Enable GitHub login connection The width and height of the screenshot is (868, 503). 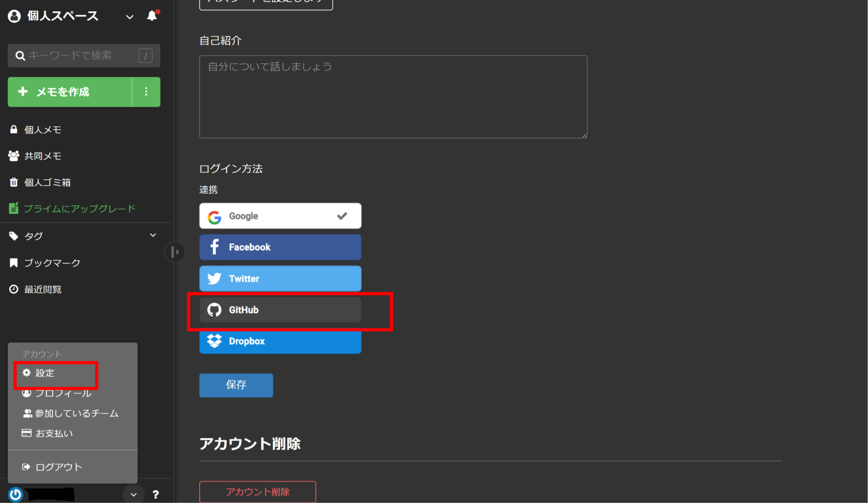coord(280,309)
